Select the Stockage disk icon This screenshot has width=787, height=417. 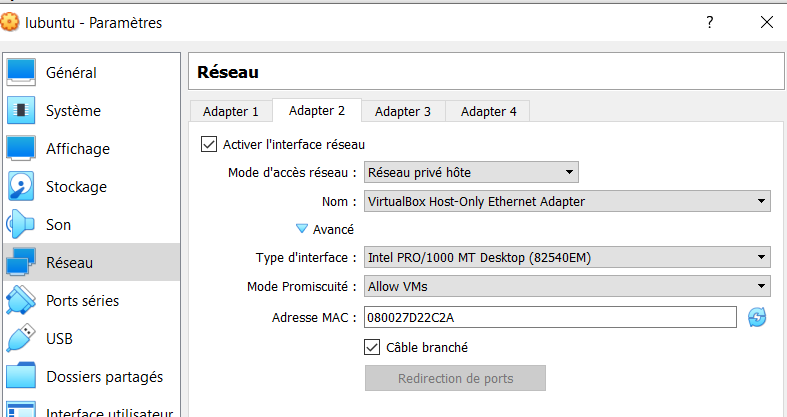(x=22, y=186)
